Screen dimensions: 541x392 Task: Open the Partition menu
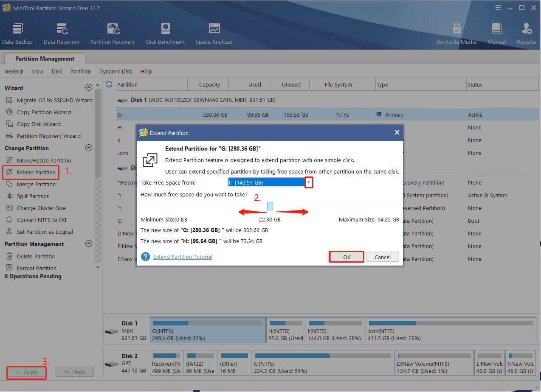coord(81,71)
